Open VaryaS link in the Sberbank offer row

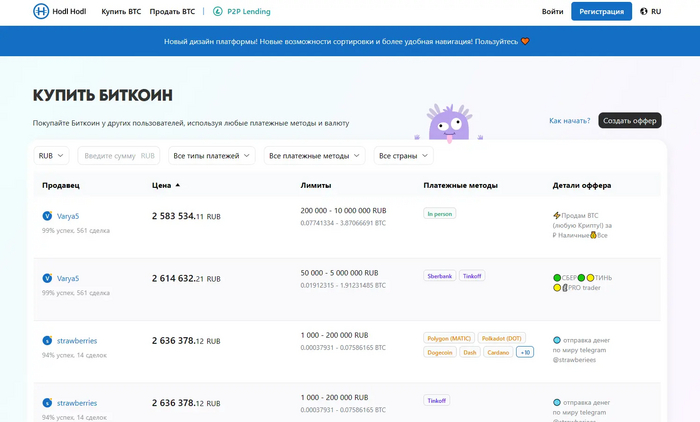pos(68,278)
